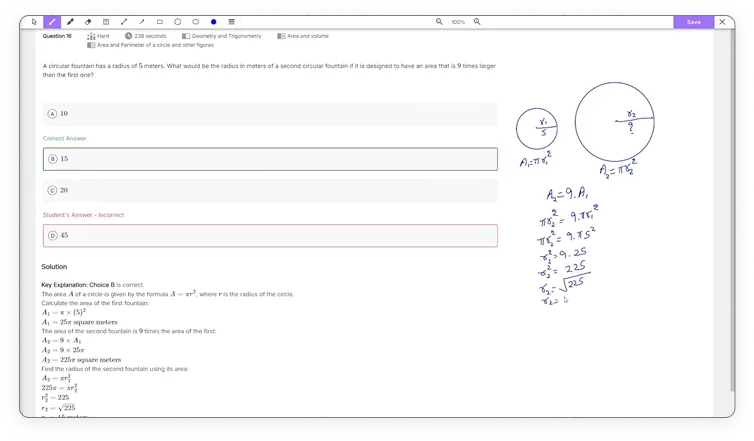This screenshot has width=754, height=441.
Task: Save the whiteboard annotations
Action: pyautogui.click(x=693, y=22)
